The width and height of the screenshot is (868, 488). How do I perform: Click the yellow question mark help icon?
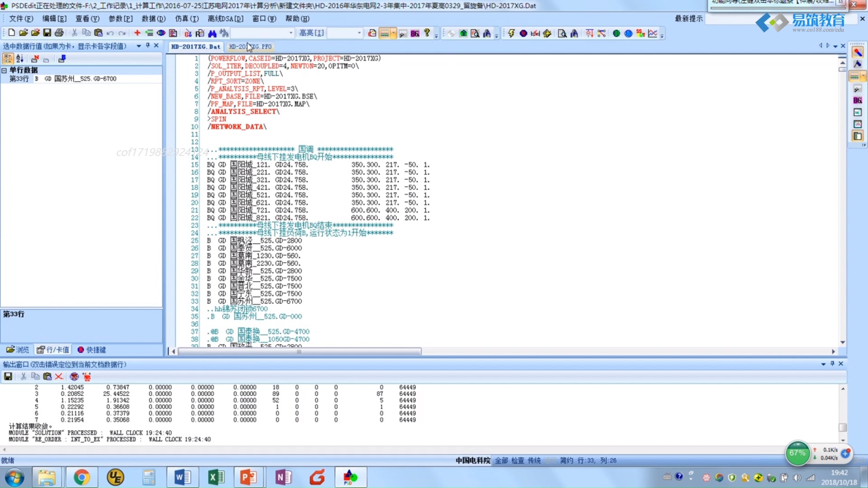[427, 33]
